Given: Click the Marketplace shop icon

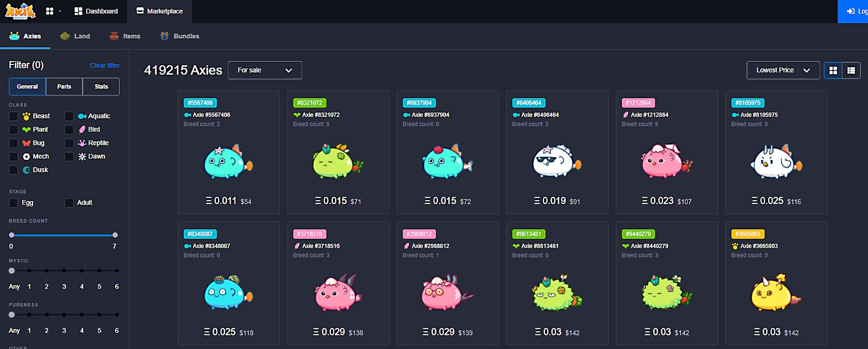Looking at the screenshot, I should (140, 11).
